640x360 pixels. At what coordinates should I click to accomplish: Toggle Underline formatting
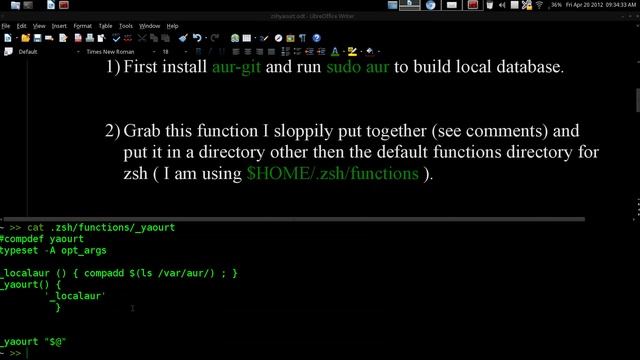pos(222,51)
